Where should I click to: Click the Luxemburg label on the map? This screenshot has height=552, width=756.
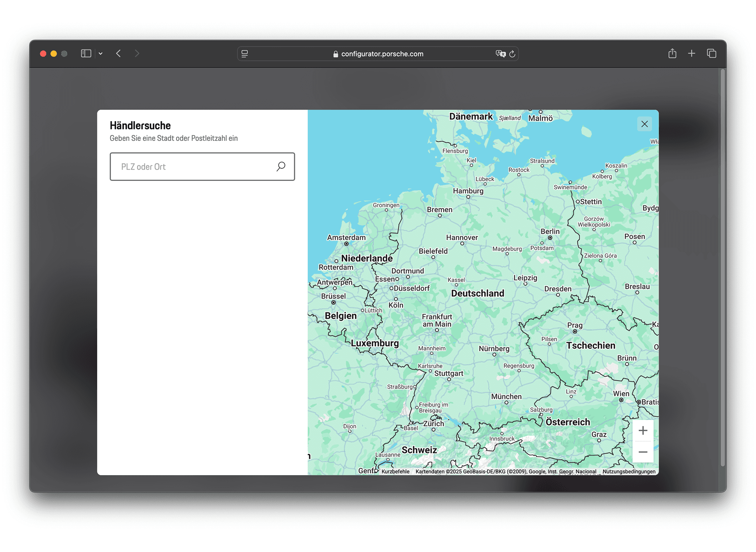coord(375,343)
